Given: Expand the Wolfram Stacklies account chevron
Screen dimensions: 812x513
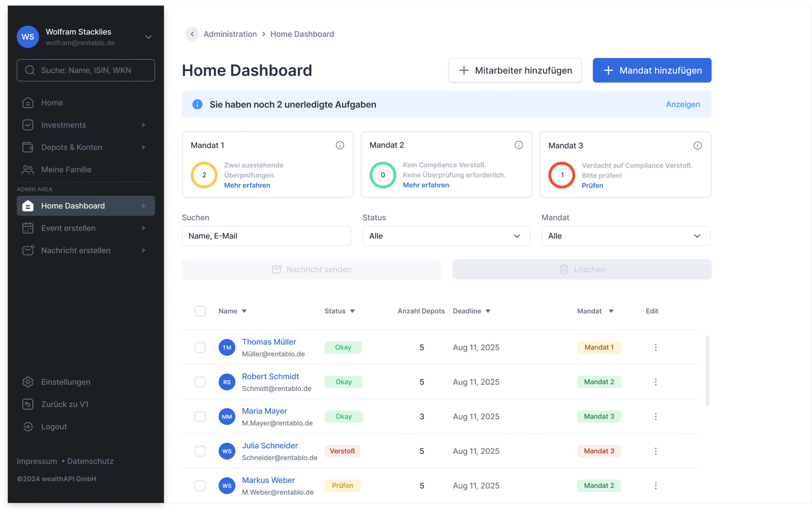Looking at the screenshot, I should tap(148, 37).
